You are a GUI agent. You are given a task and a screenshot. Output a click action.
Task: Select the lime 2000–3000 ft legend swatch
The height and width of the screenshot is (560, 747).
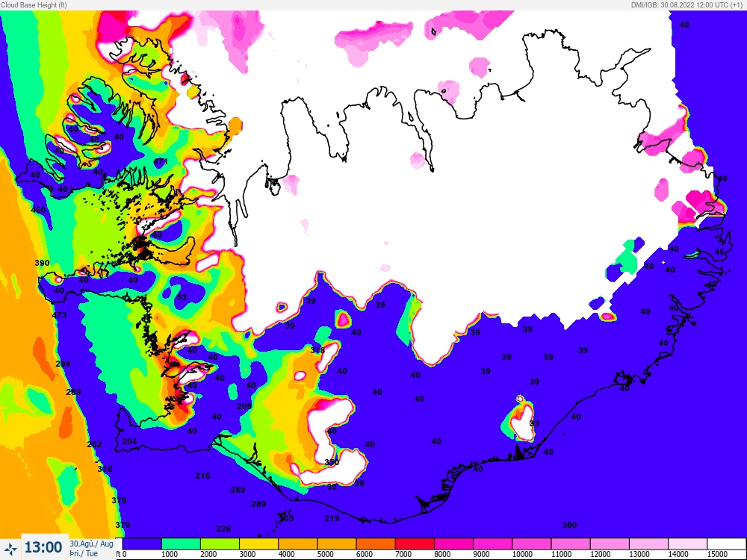(220, 544)
